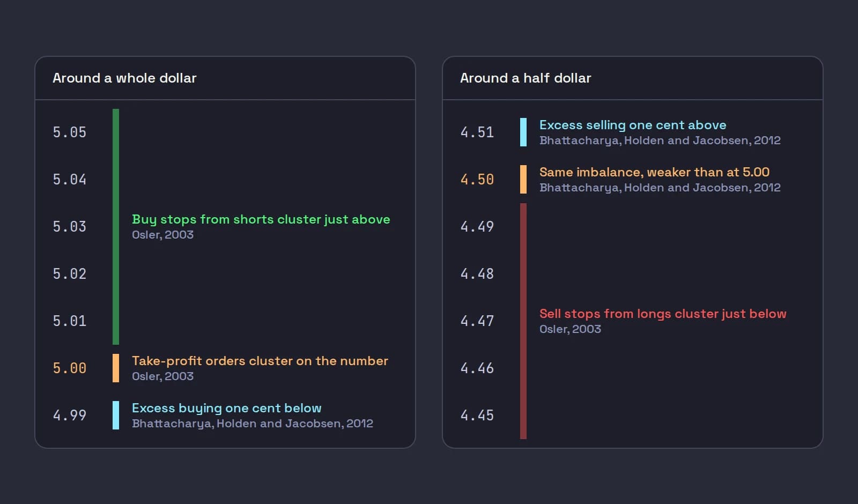Image resolution: width=858 pixels, height=504 pixels.
Task: Select the highlighted 5.00 price label
Action: pos(70,368)
